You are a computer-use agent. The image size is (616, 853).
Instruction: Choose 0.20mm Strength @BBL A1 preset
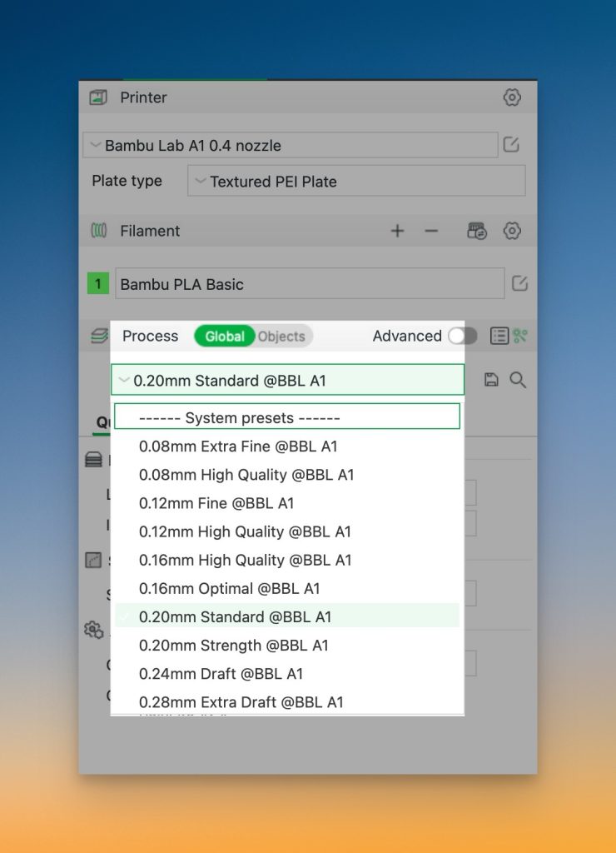(x=234, y=645)
